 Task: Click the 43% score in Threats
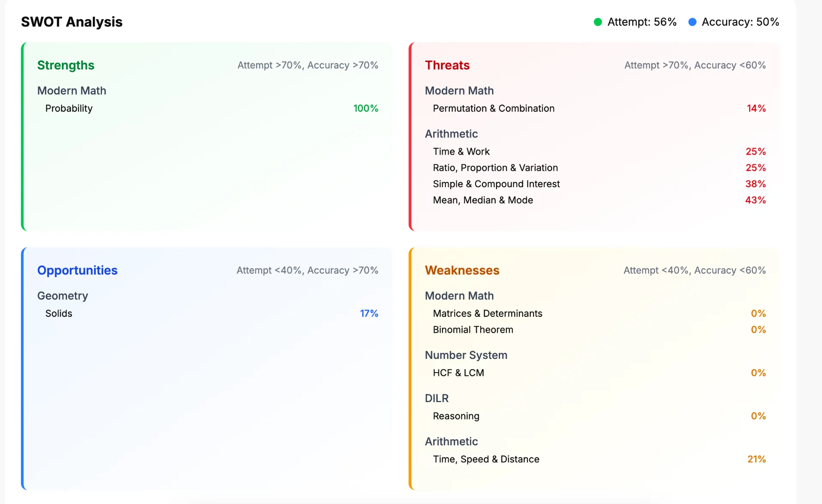(x=755, y=200)
